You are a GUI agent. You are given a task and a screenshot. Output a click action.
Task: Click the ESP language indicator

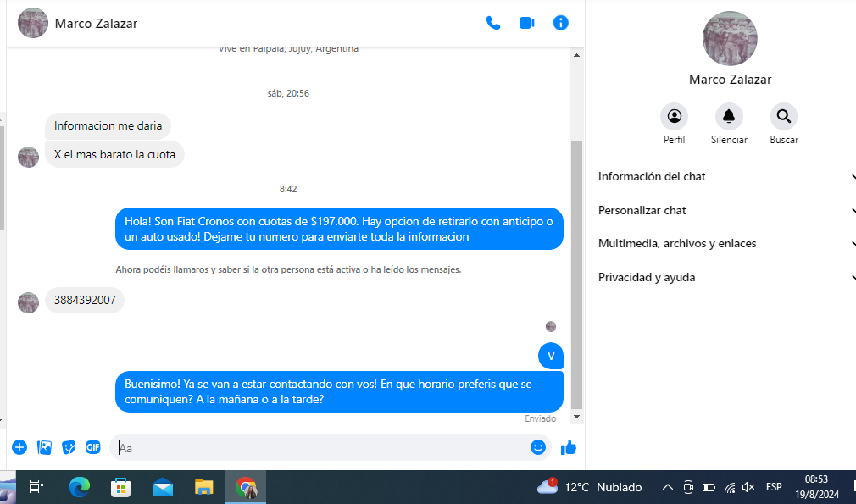[x=774, y=487]
